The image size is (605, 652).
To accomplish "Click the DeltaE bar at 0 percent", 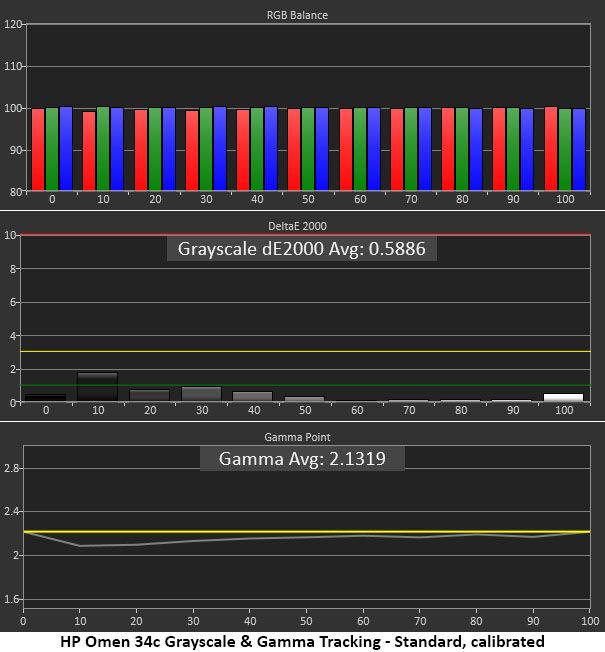I will [45, 398].
